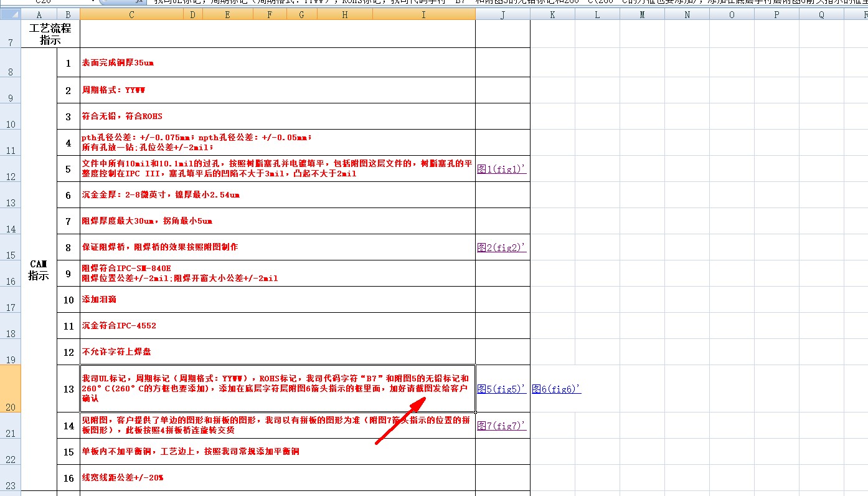Screen dimensions: 868x496
Task: Select row 8 header
Action: [x=11, y=62]
